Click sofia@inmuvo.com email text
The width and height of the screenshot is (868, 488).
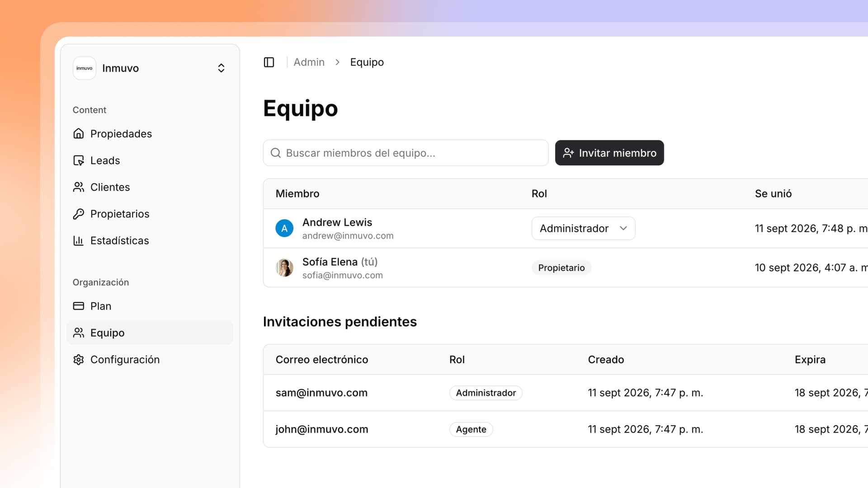(x=342, y=275)
